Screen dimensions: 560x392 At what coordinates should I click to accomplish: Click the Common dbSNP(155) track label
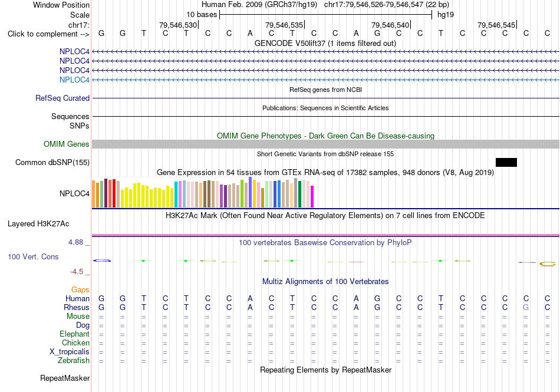click(x=52, y=163)
